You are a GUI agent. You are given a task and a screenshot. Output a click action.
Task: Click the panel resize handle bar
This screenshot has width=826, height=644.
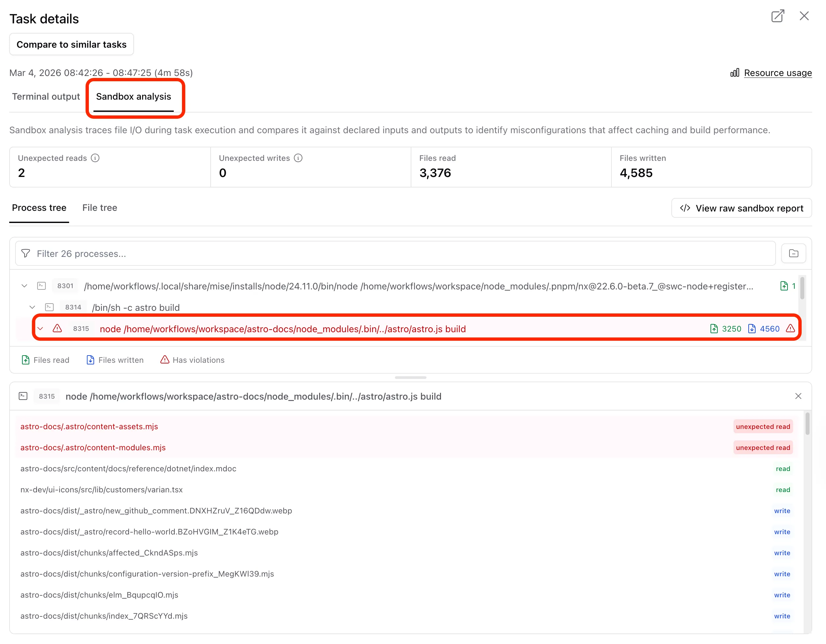pos(410,378)
